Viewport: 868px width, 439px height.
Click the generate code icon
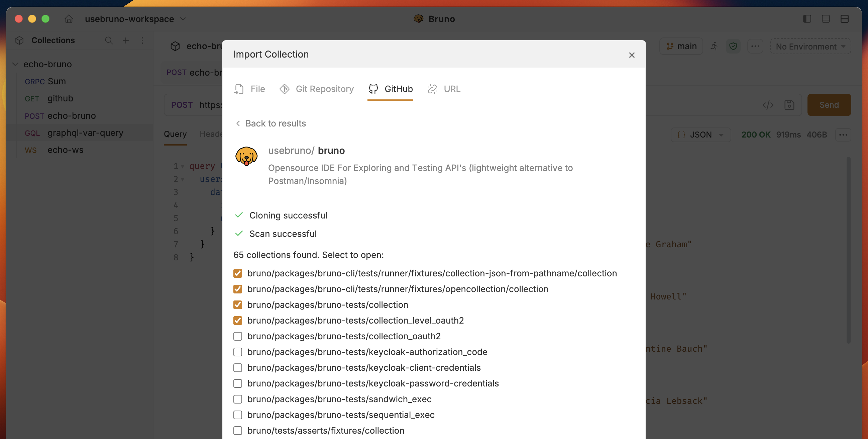[768, 105]
